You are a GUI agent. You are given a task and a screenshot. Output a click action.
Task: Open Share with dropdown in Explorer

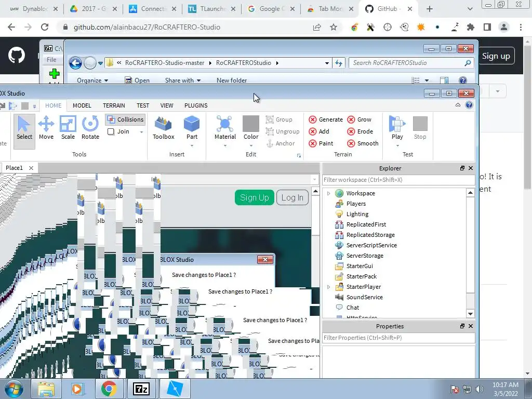click(x=183, y=81)
